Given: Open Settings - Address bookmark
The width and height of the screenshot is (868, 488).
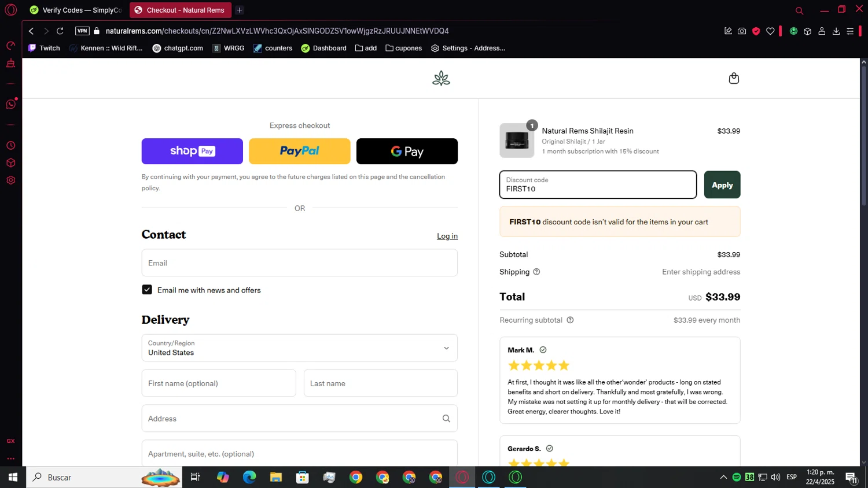Looking at the screenshot, I should [x=468, y=48].
